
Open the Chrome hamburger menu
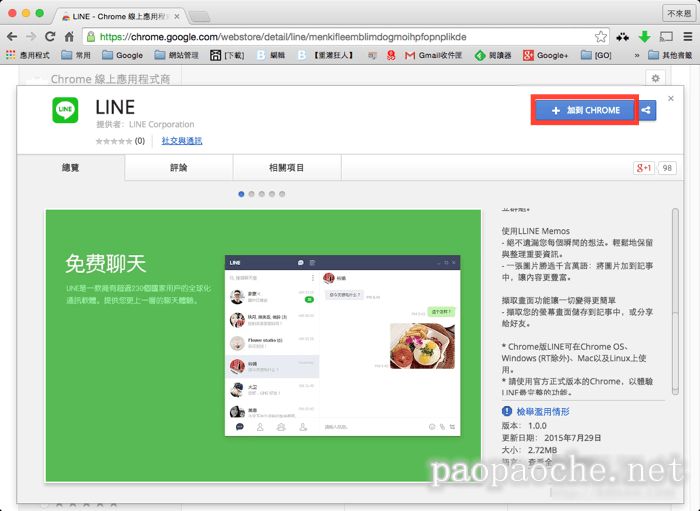(x=688, y=37)
